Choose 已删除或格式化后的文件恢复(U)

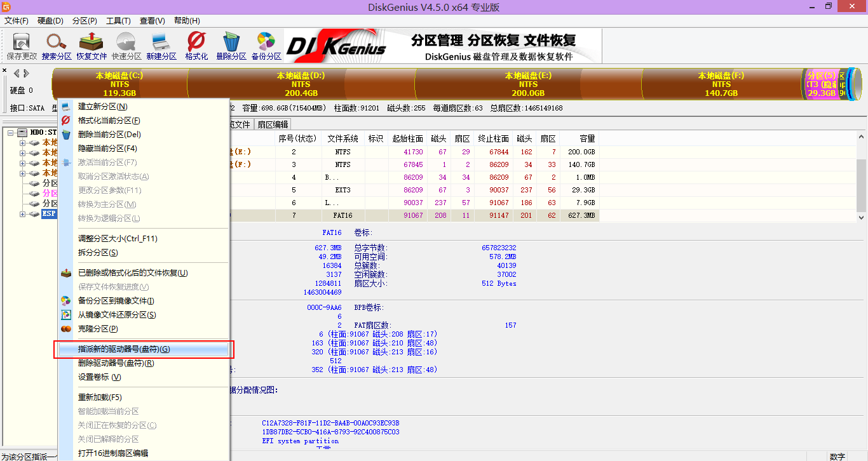144,273
